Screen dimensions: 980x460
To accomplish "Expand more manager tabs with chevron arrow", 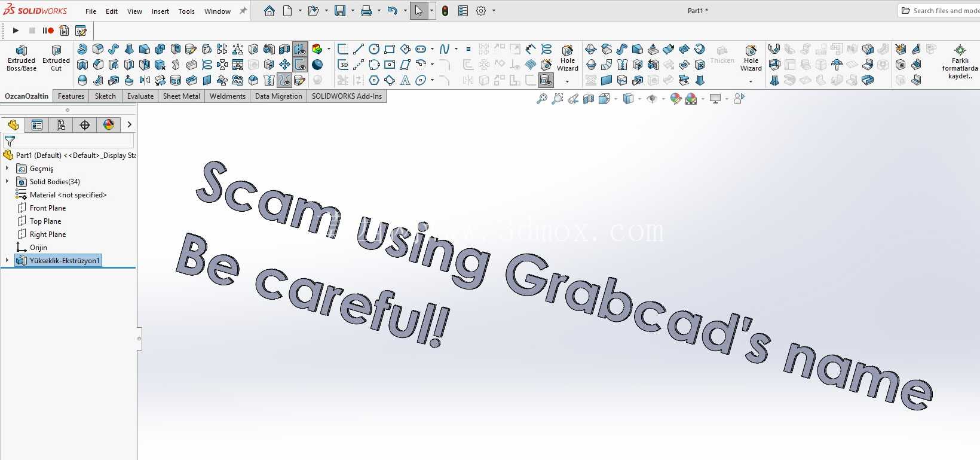I will (129, 124).
